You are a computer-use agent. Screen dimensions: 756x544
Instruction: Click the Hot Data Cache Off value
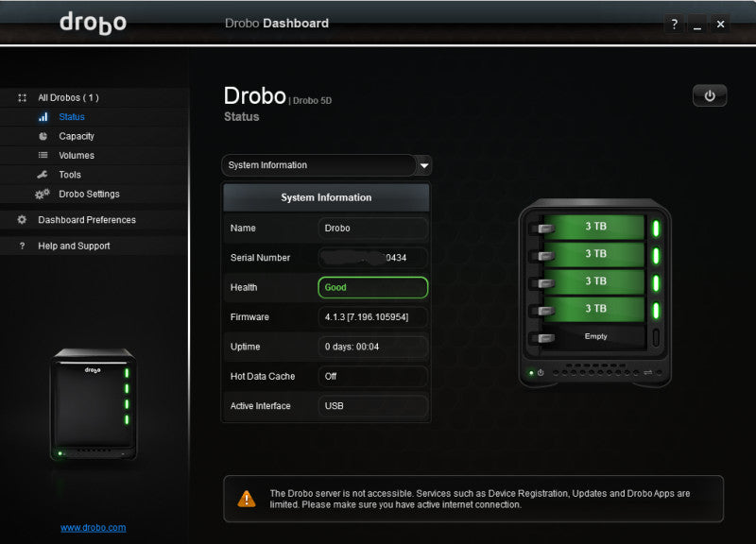[x=372, y=376]
